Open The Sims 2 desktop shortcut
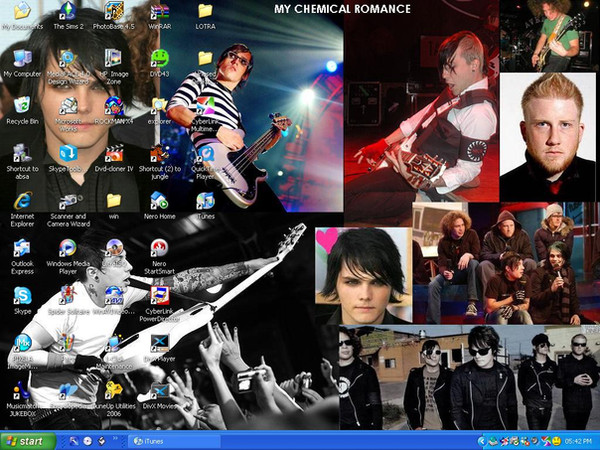Screen dimensions: 600x450 click(x=67, y=12)
